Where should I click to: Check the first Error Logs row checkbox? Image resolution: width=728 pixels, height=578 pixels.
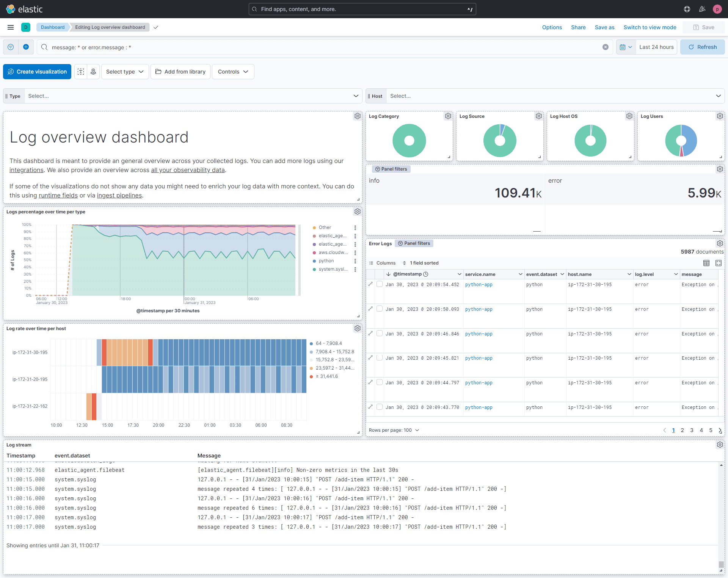(x=380, y=284)
